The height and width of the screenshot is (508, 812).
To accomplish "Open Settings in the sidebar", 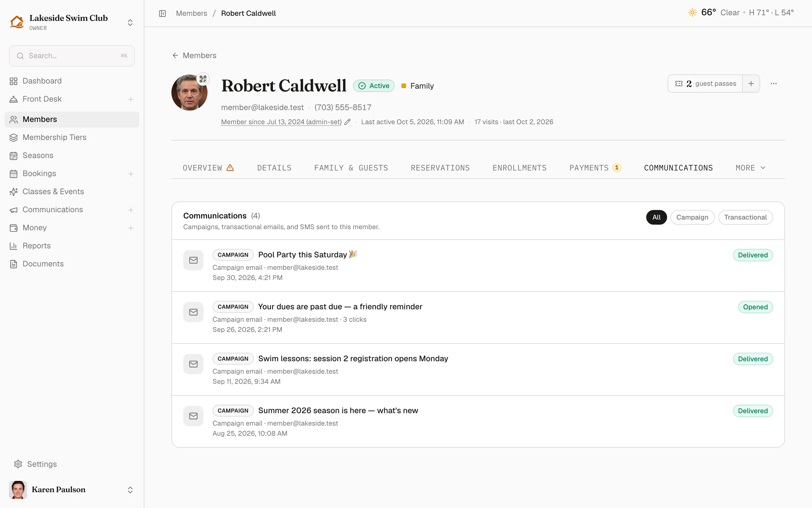I will [x=72, y=464].
